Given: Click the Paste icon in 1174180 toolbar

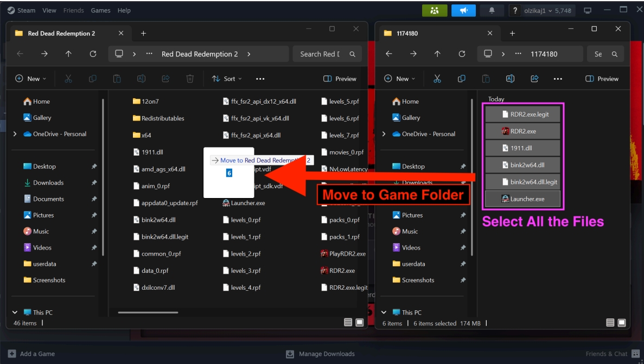Looking at the screenshot, I should 486,79.
